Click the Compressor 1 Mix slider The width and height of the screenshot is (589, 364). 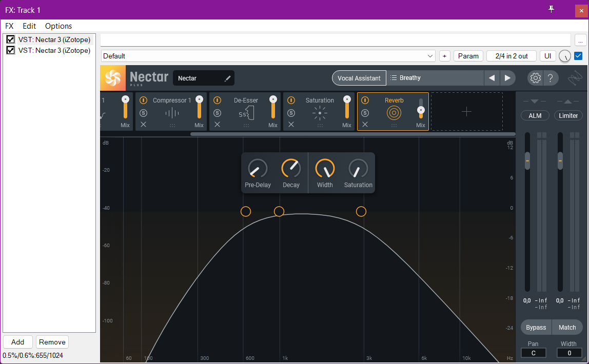(199, 108)
